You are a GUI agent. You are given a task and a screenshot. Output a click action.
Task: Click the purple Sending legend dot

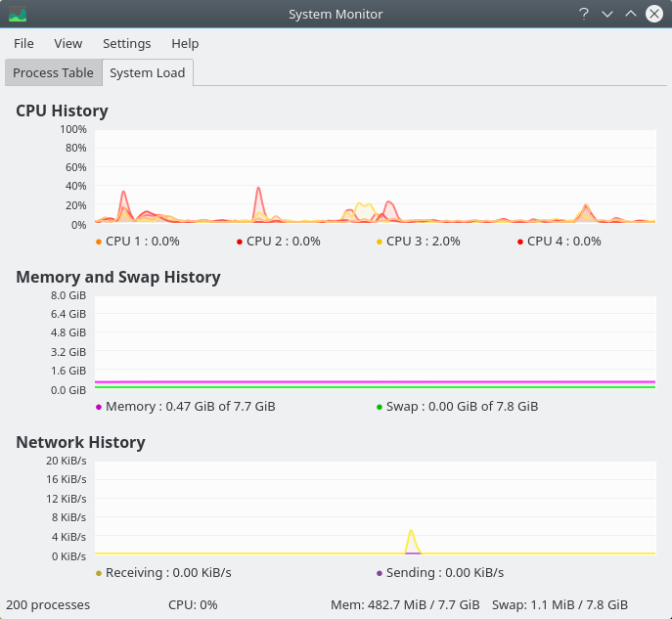tap(380, 573)
